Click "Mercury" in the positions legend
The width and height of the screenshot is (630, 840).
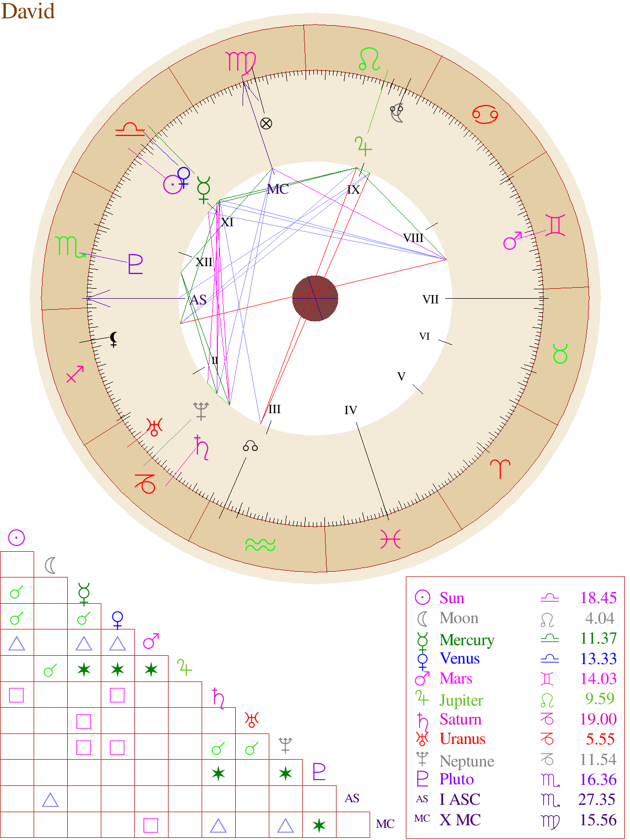pos(467,640)
